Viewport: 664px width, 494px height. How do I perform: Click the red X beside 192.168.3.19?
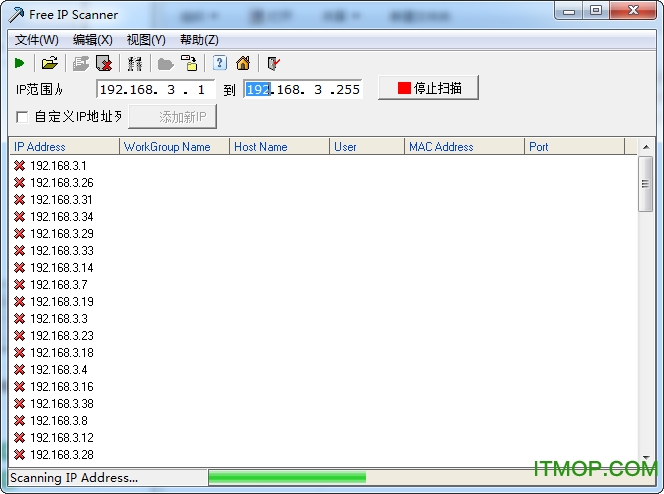pos(19,301)
